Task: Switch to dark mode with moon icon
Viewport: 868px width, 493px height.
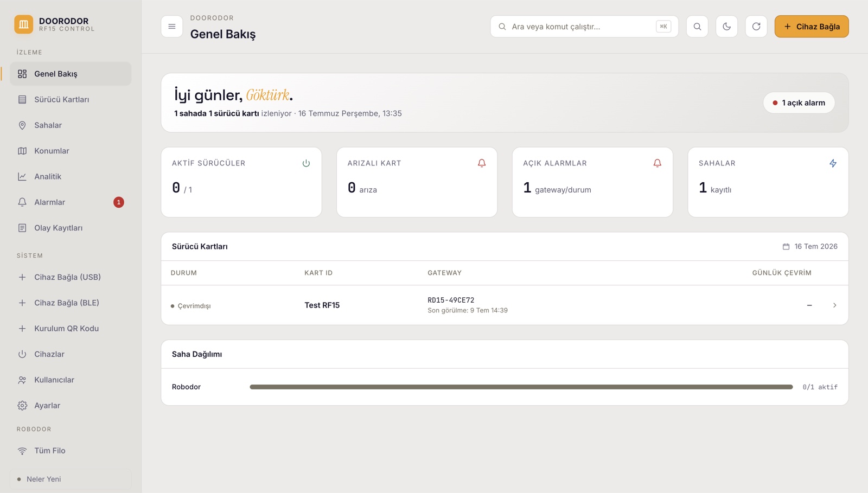Action: pos(726,27)
